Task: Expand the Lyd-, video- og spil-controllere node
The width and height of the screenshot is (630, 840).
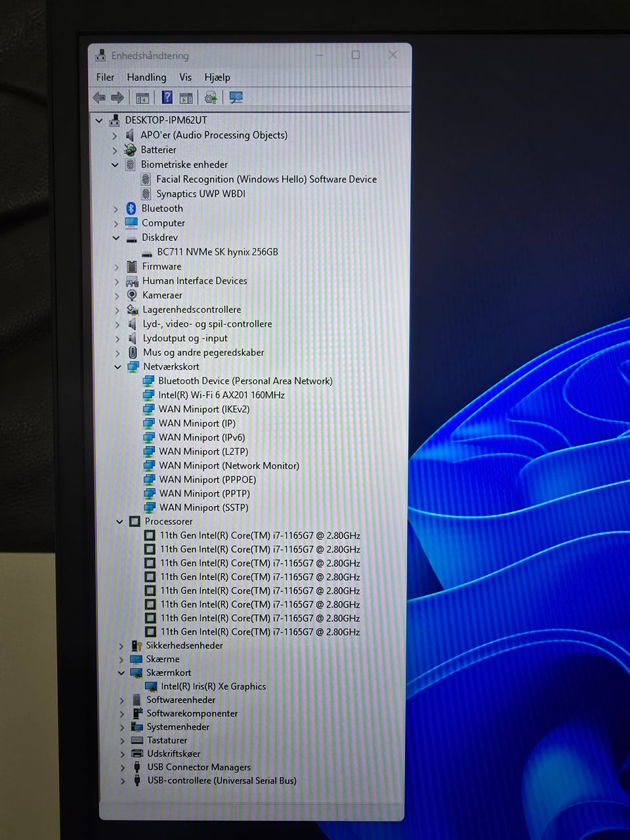Action: (117, 324)
